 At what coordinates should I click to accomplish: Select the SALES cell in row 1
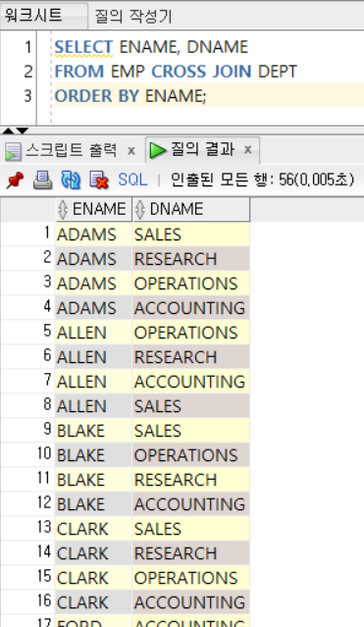point(190,235)
